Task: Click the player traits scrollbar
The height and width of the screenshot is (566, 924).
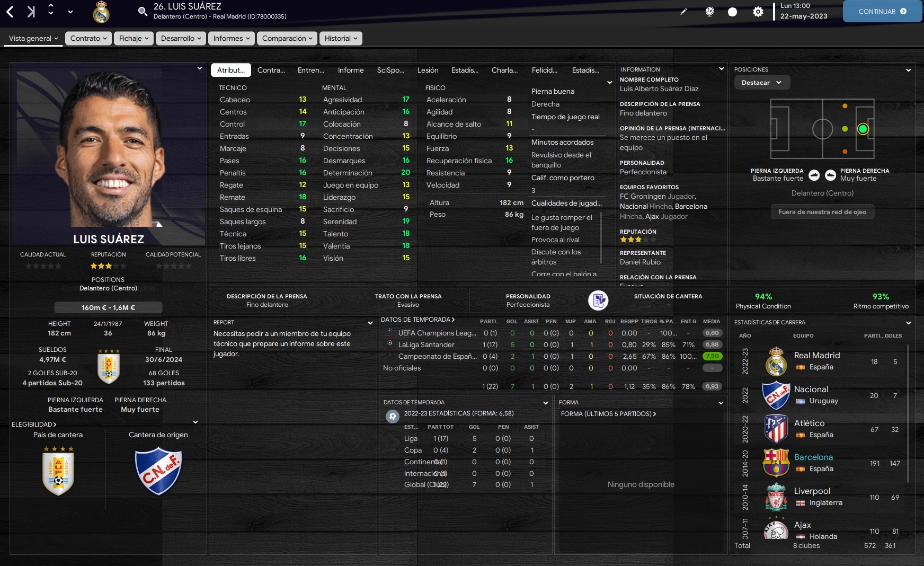Action: tap(601, 237)
